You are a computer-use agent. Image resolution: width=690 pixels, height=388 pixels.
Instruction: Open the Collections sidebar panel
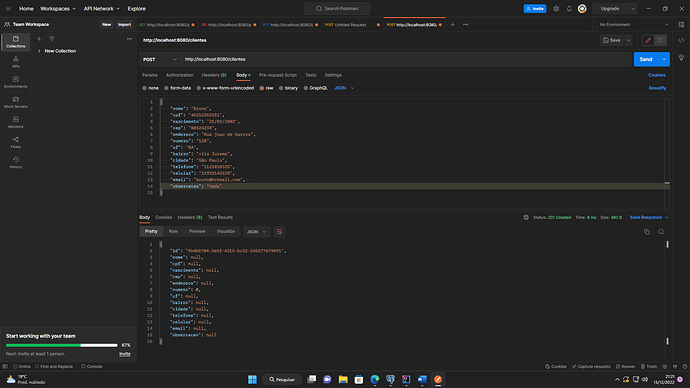(x=15, y=42)
